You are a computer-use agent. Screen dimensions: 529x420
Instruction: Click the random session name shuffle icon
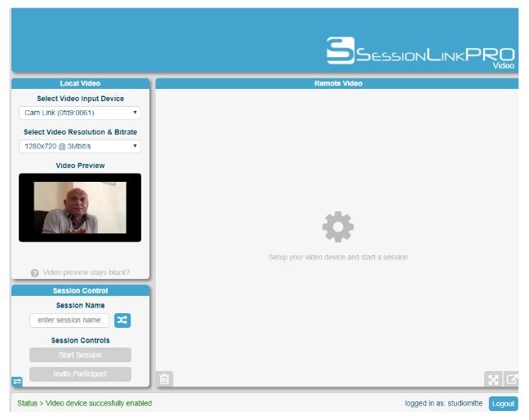[x=122, y=321]
